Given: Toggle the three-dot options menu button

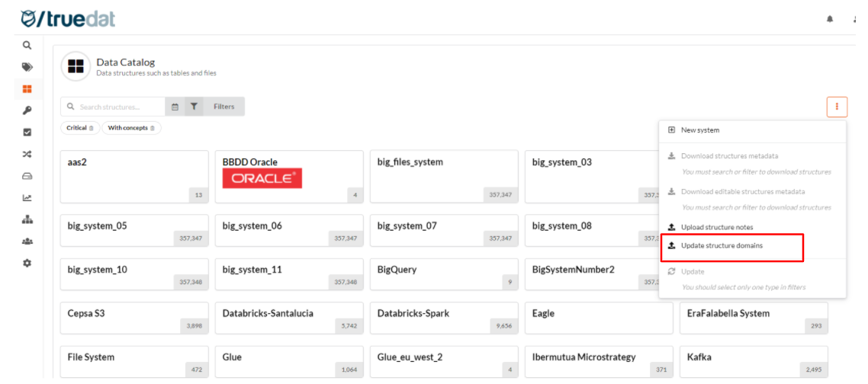Looking at the screenshot, I should click(837, 107).
